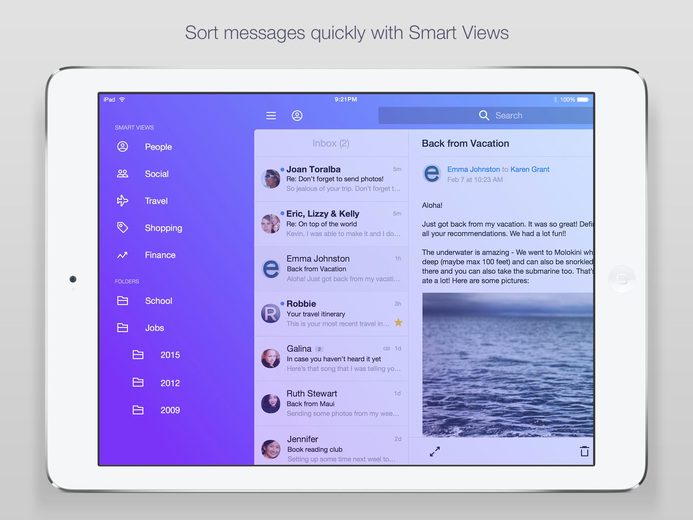693x520 pixels.
Task: Tap the 9:21 PM clock
Action: [x=346, y=99]
